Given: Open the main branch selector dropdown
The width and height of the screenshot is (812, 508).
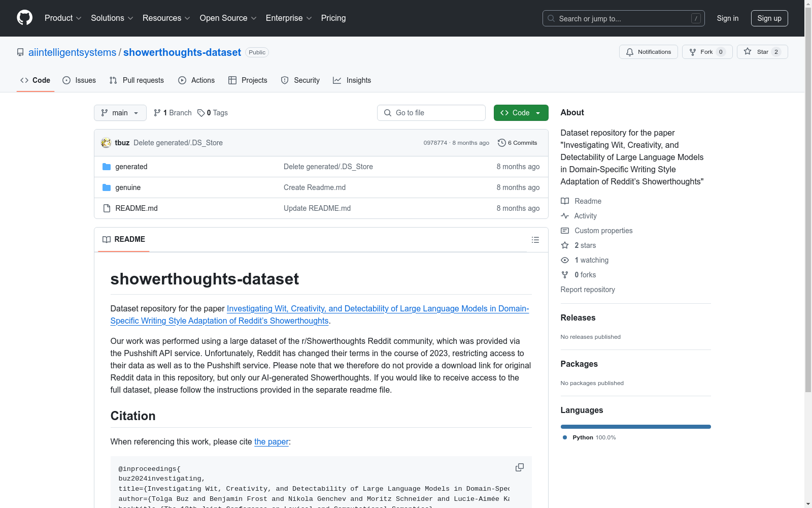Looking at the screenshot, I should pyautogui.click(x=120, y=113).
